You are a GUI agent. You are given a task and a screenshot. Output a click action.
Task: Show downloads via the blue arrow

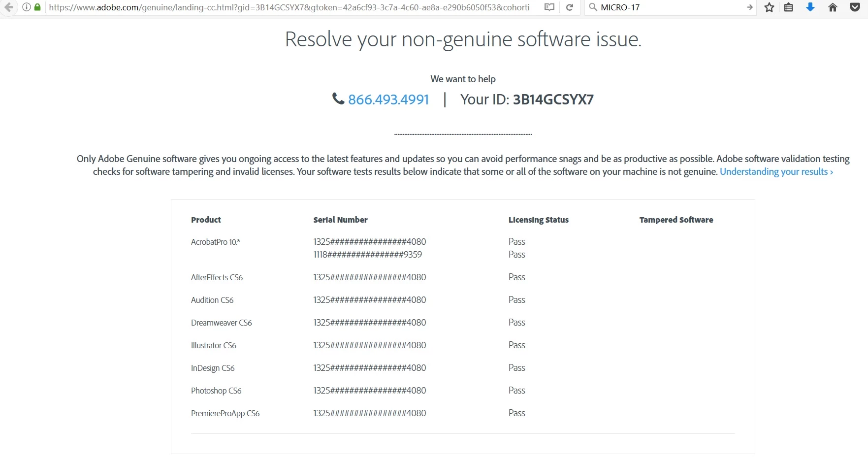pyautogui.click(x=810, y=7)
